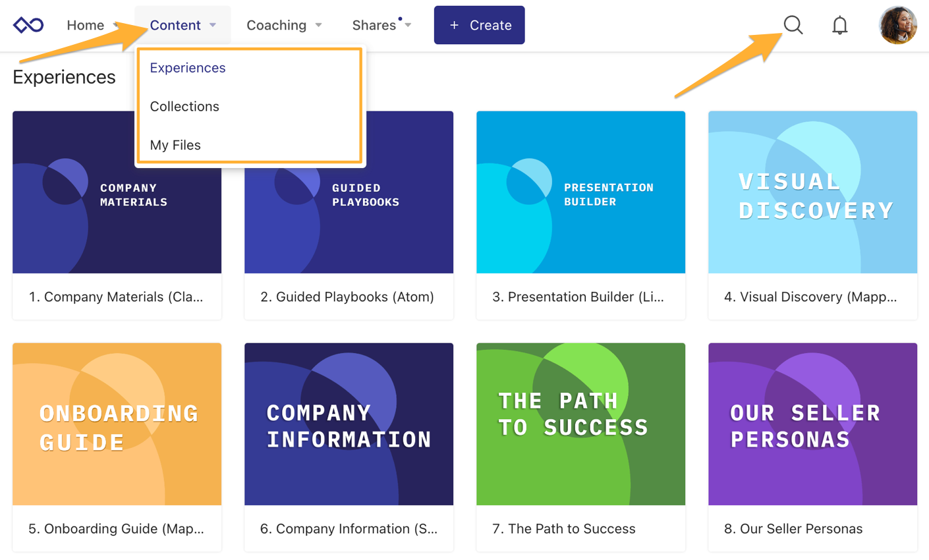View notifications via the bell icon

click(x=839, y=25)
